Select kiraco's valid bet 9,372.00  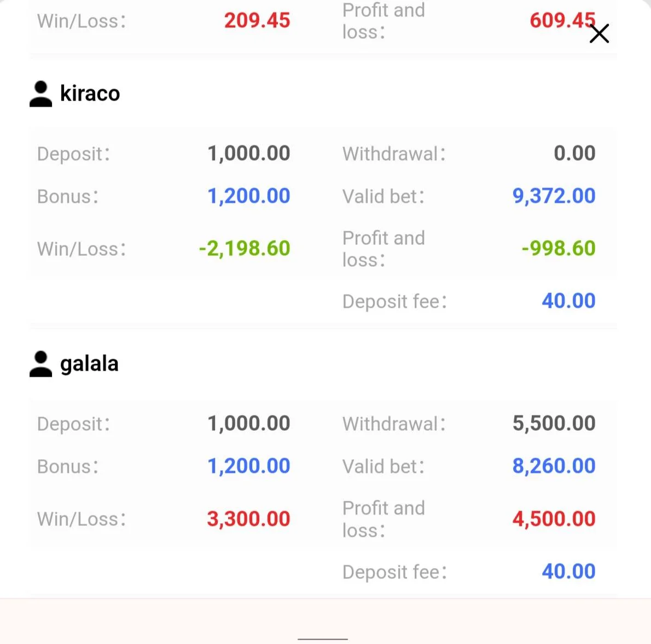(554, 196)
